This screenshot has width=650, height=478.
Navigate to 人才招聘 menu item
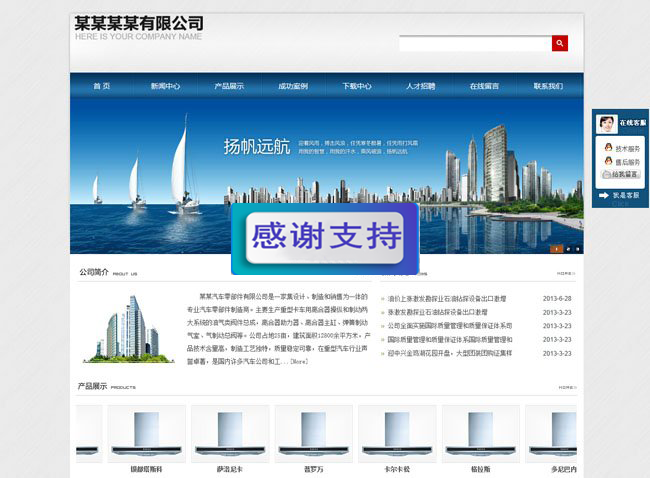[421, 86]
